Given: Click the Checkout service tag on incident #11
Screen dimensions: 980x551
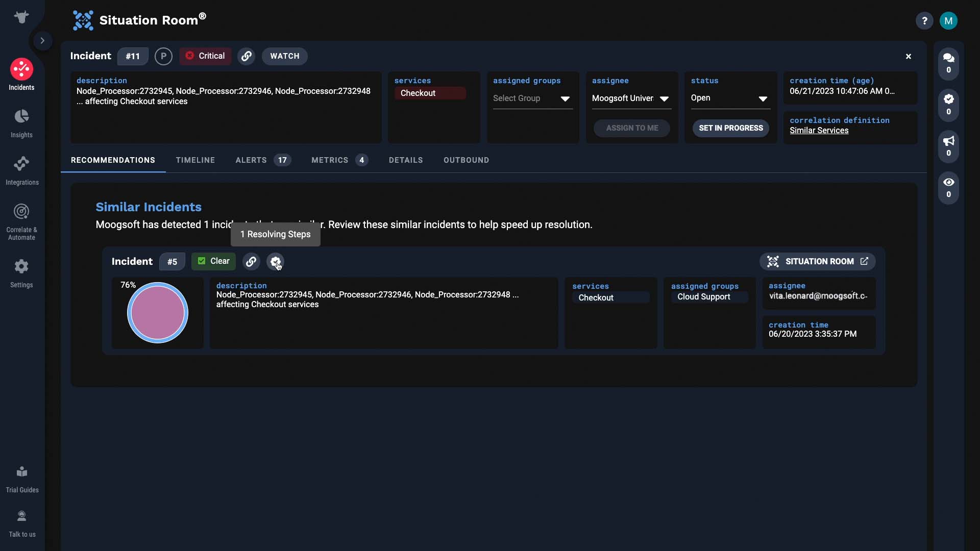Looking at the screenshot, I should point(430,93).
